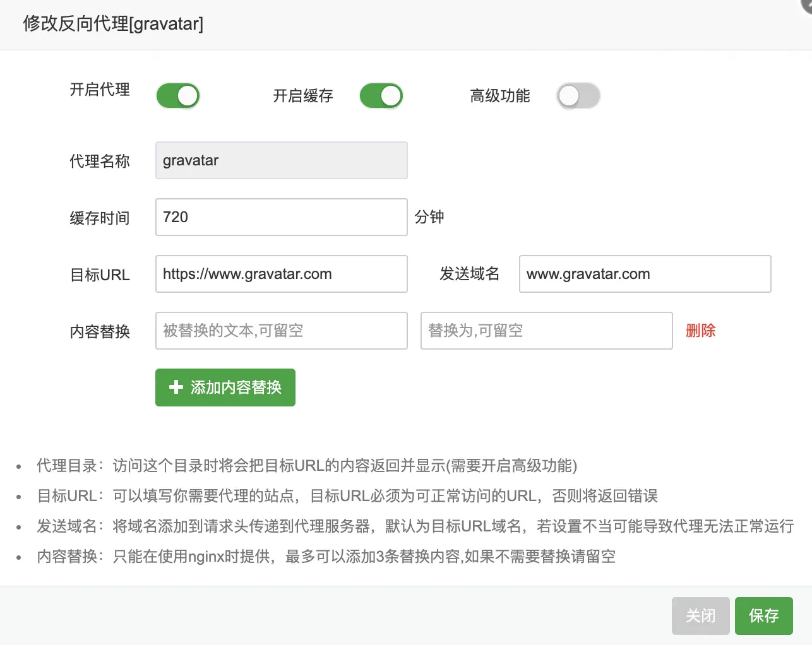
Task: Select the 替换为 replacement text field
Action: (x=546, y=330)
